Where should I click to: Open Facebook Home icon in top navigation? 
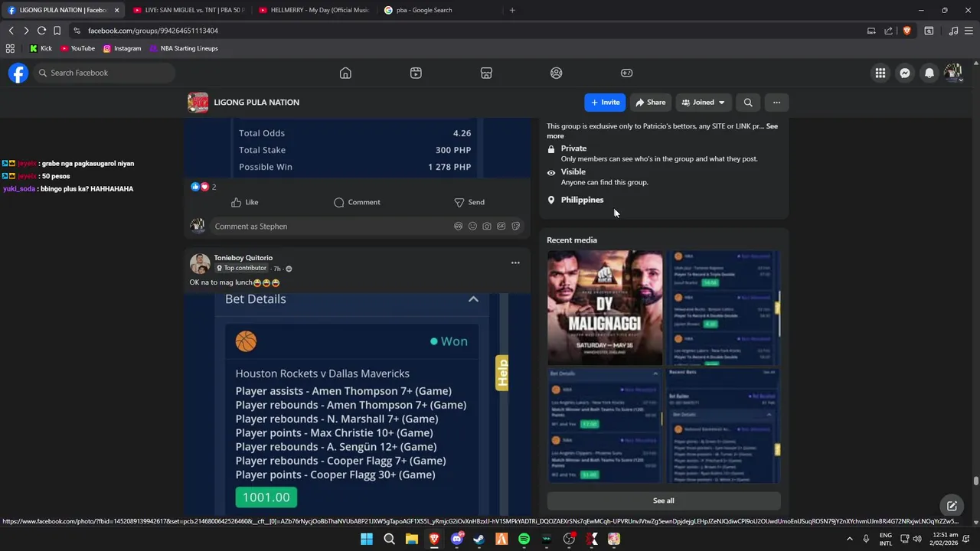tap(345, 73)
